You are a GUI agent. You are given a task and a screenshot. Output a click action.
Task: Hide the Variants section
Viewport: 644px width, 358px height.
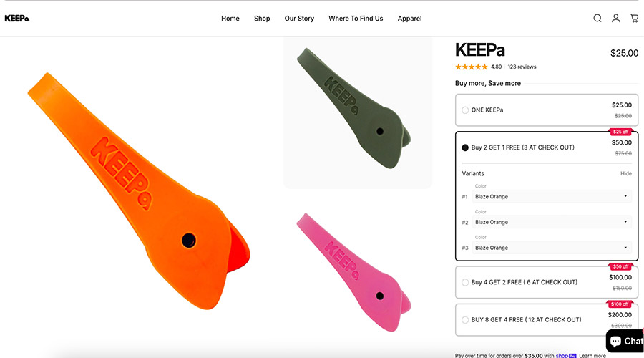pos(625,173)
